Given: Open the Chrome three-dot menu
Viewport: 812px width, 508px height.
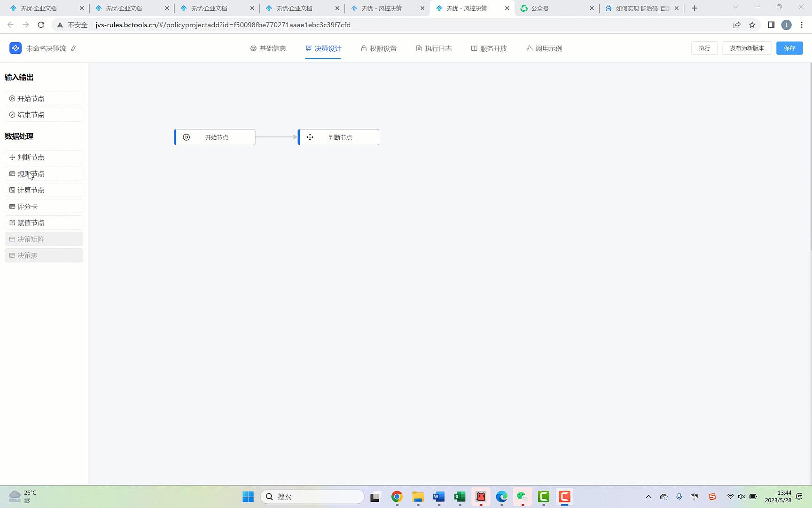Looking at the screenshot, I should point(802,25).
